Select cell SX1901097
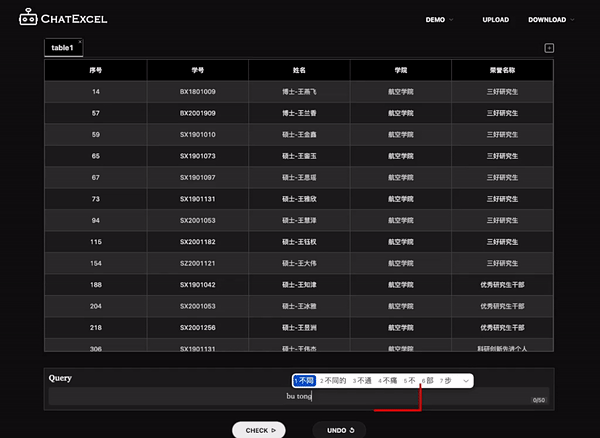600x438 pixels. (197, 177)
